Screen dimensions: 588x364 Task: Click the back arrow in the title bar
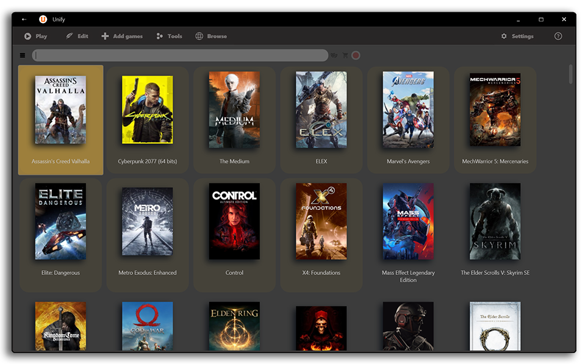pos(24,20)
